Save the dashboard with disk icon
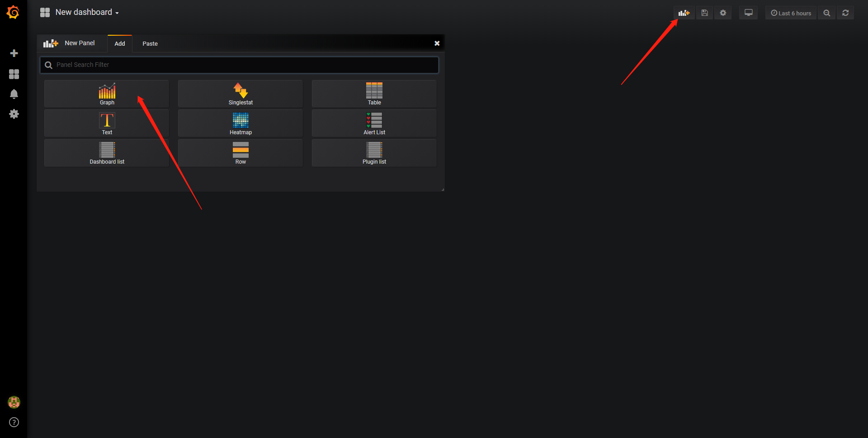Viewport: 868px width, 438px height. 704,13
